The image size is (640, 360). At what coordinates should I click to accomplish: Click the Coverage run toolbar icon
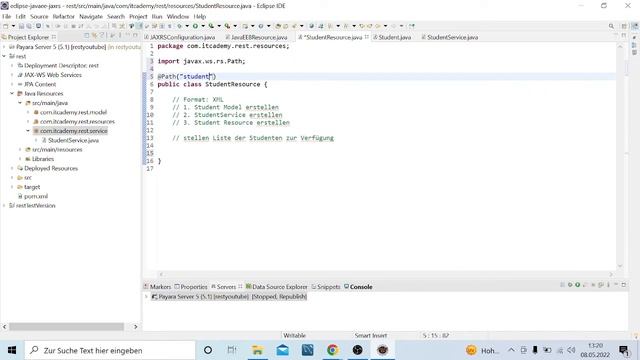[211, 26]
